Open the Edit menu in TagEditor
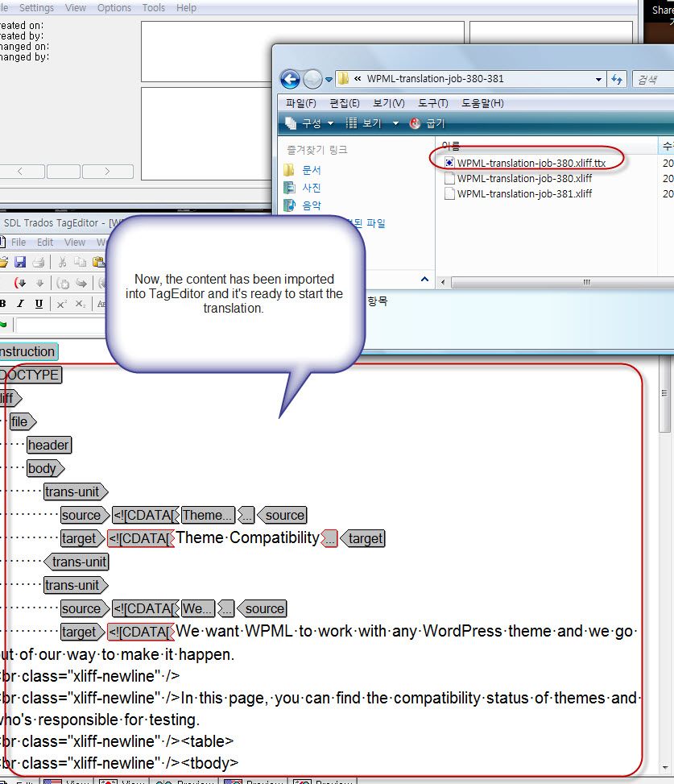This screenshot has height=784, width=674. pos(45,242)
